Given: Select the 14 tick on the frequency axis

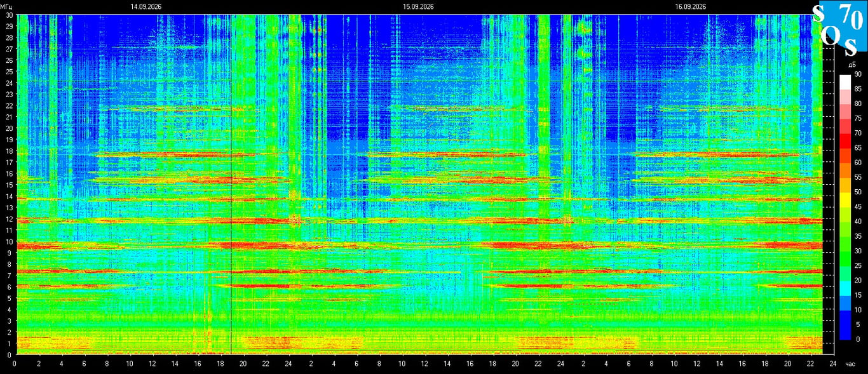Looking at the screenshot, I should coord(9,196).
